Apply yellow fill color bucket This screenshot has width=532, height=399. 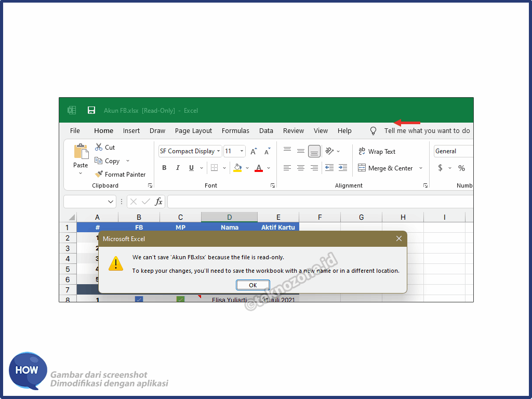coord(237,168)
